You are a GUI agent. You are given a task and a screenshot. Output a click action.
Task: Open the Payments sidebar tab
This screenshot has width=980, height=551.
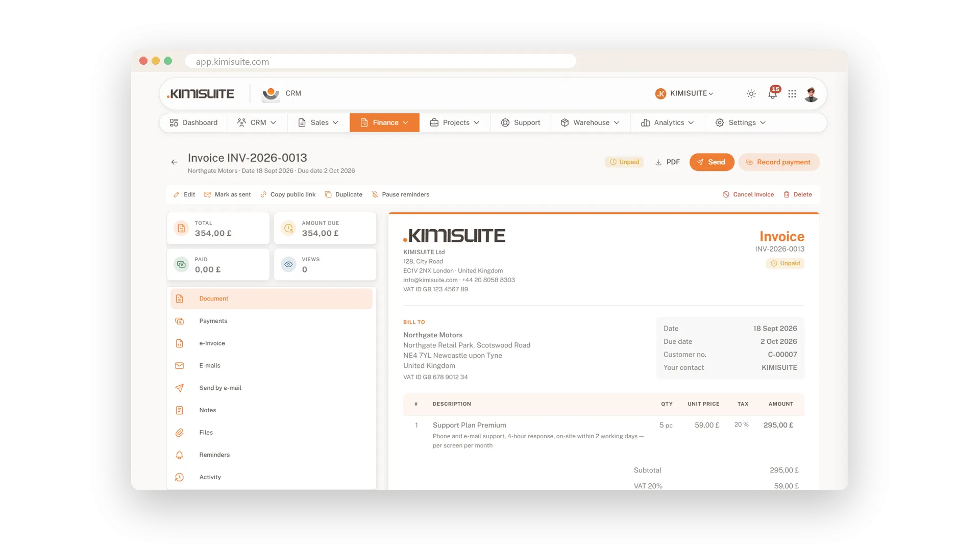click(x=272, y=321)
